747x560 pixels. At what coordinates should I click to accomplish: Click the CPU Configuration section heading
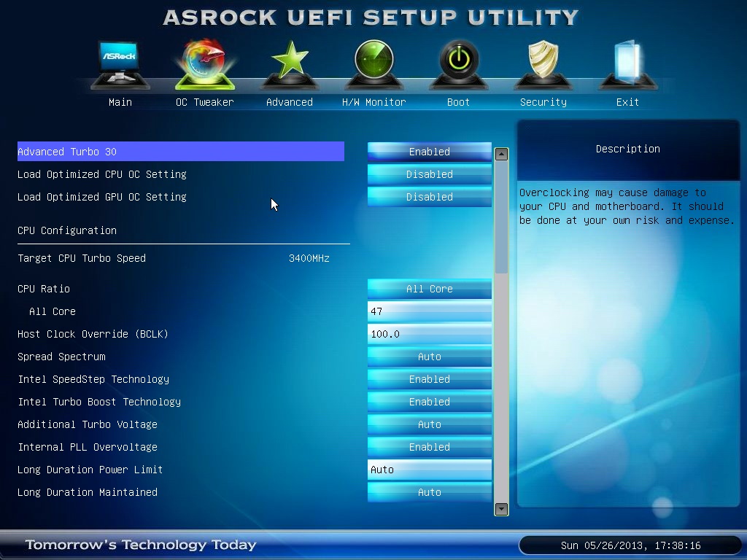(67, 230)
